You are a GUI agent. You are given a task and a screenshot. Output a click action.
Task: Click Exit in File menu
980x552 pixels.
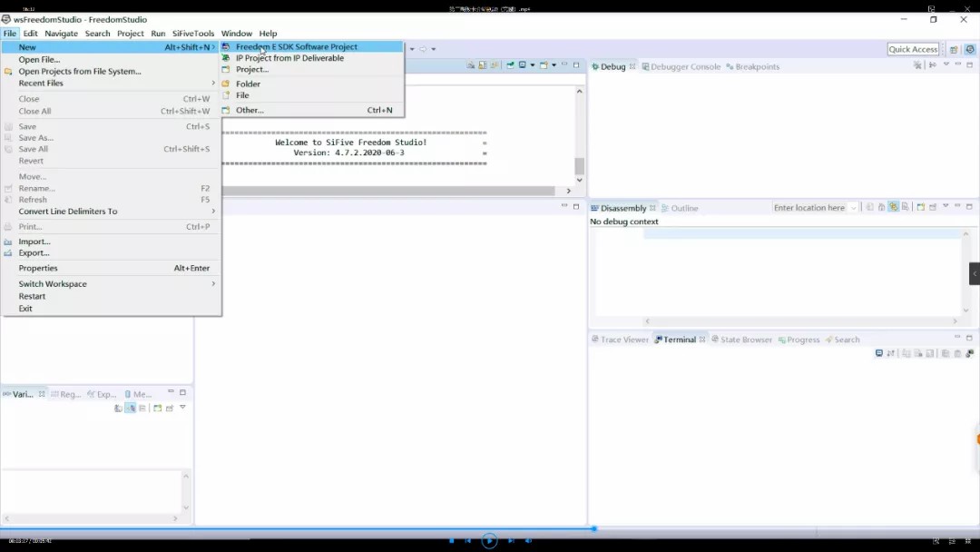111,308
